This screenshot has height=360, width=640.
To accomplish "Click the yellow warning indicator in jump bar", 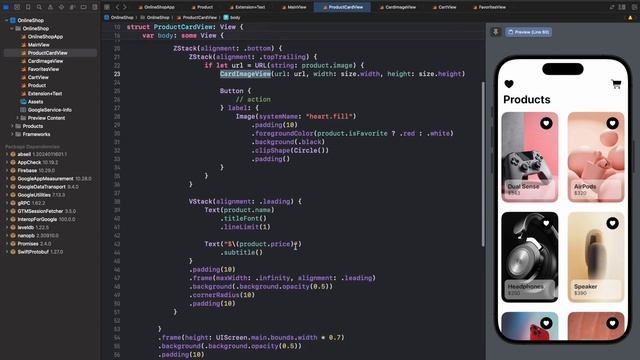I will [630, 18].
